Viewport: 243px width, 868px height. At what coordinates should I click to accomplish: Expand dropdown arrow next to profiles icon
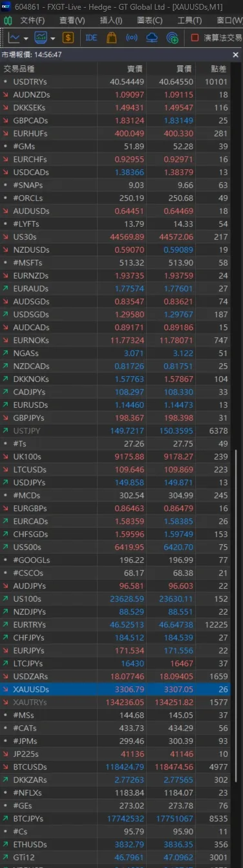pos(52,37)
